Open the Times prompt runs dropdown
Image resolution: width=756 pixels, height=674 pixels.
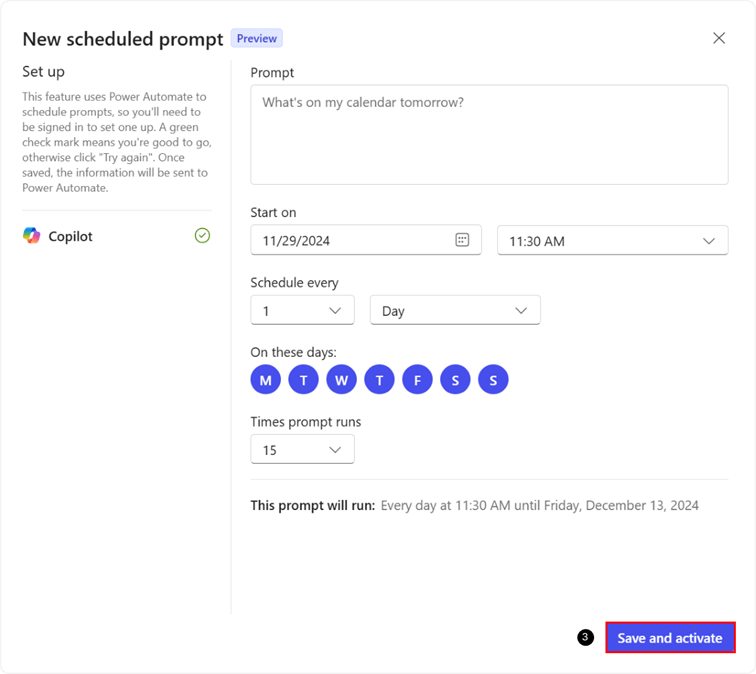(x=302, y=450)
